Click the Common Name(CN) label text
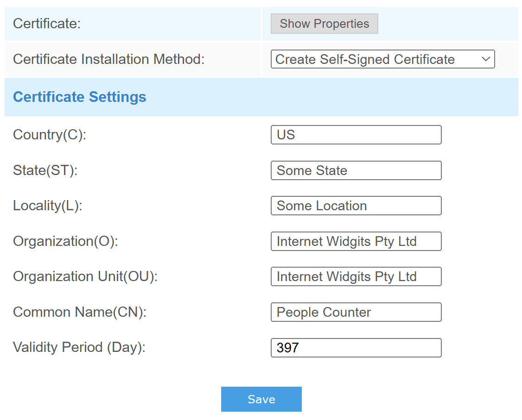This screenshot has height=420, width=522. point(80,312)
